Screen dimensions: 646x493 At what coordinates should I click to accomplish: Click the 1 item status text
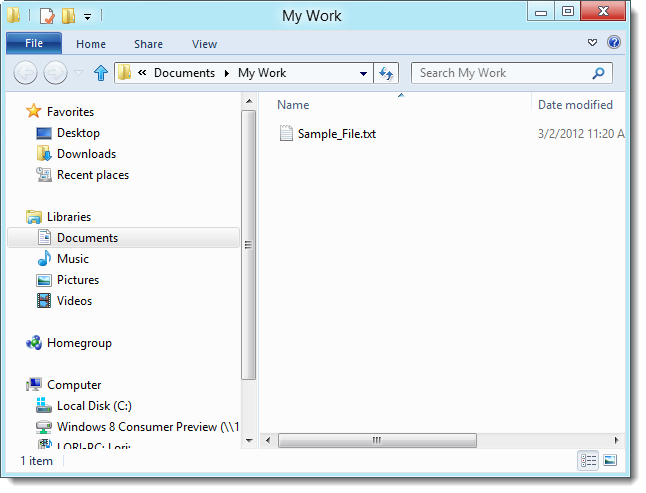[37, 461]
